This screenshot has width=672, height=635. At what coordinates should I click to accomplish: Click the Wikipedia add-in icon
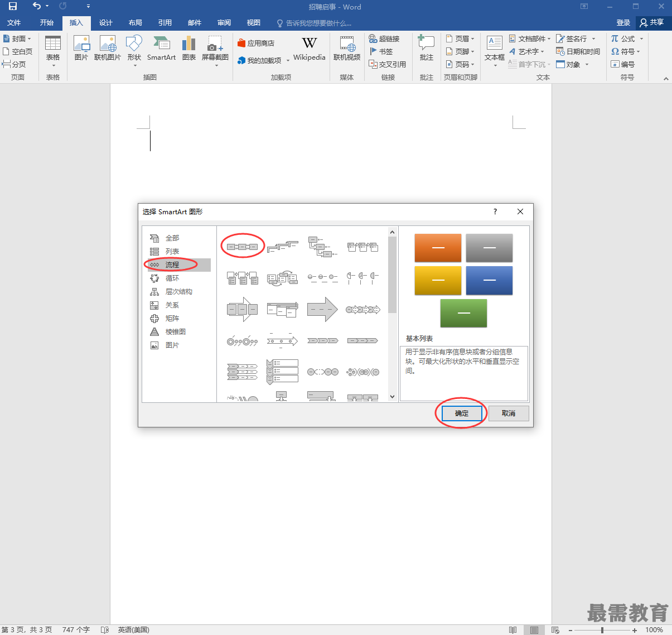click(x=309, y=49)
